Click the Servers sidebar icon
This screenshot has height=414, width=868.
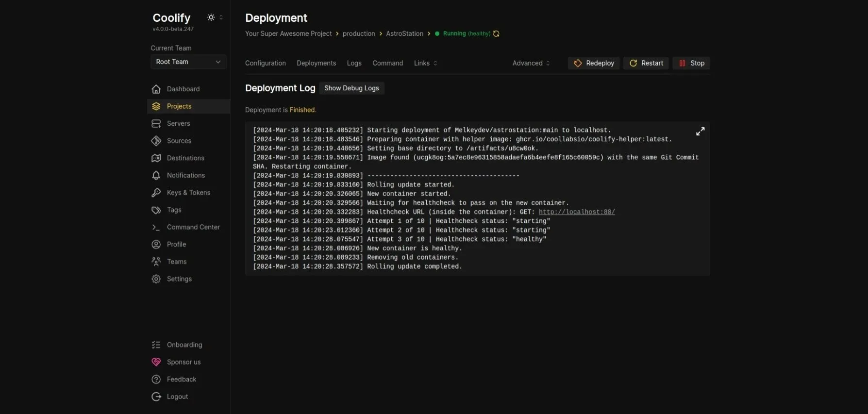(156, 124)
